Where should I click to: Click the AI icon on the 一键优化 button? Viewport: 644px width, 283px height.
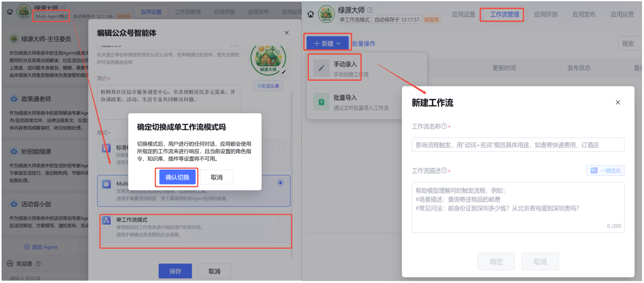(x=594, y=170)
